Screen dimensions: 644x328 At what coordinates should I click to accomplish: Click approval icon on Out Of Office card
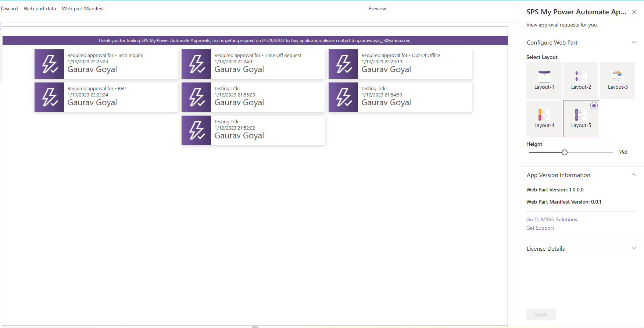343,64
